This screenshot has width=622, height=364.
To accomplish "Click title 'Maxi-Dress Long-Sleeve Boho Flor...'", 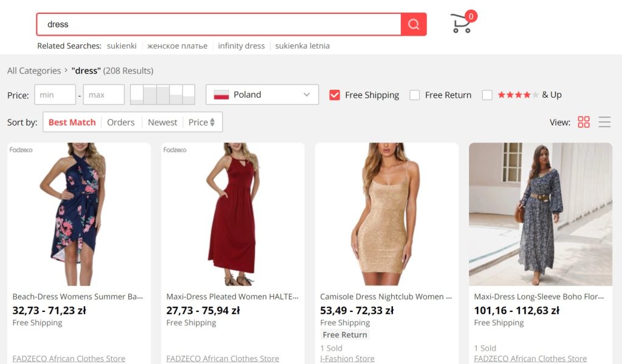I will click(539, 297).
